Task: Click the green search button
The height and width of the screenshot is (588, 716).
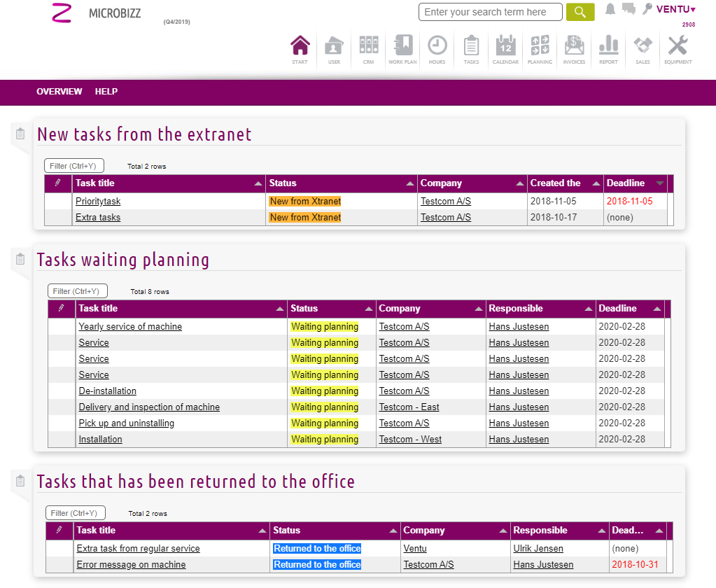Action: 580,12
